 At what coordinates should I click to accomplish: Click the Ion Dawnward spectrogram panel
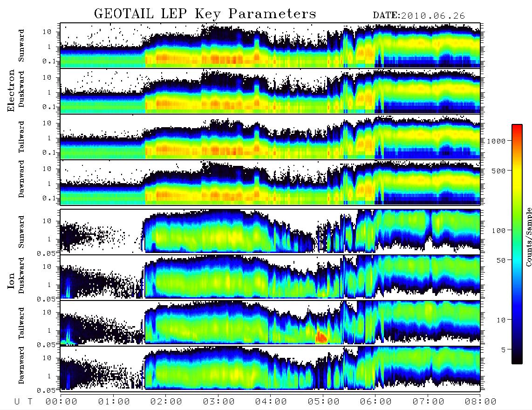(x=270, y=368)
